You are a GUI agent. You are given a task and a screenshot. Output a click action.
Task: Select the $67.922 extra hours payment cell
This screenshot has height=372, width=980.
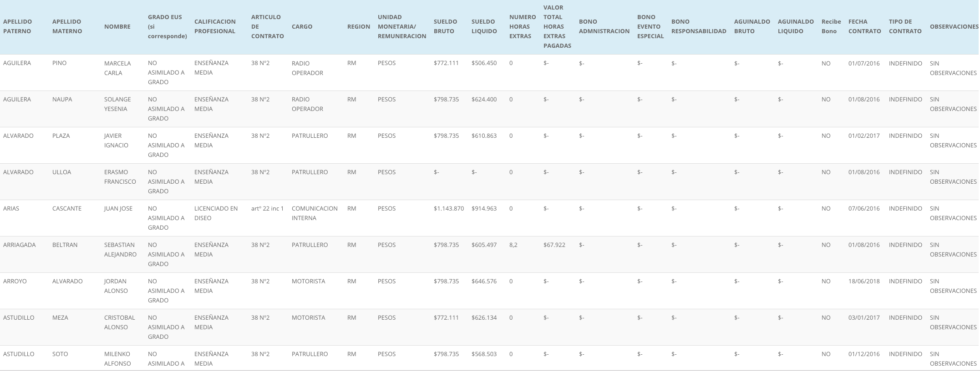[554, 245]
